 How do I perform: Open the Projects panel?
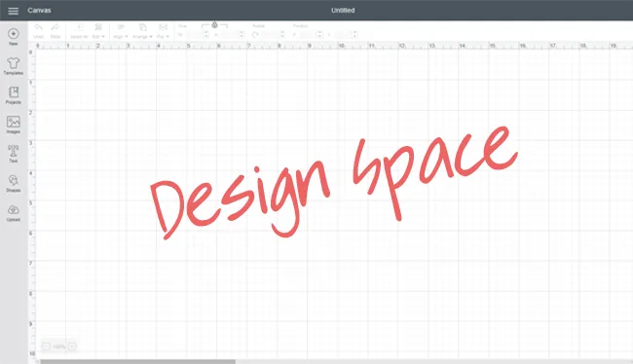14,95
